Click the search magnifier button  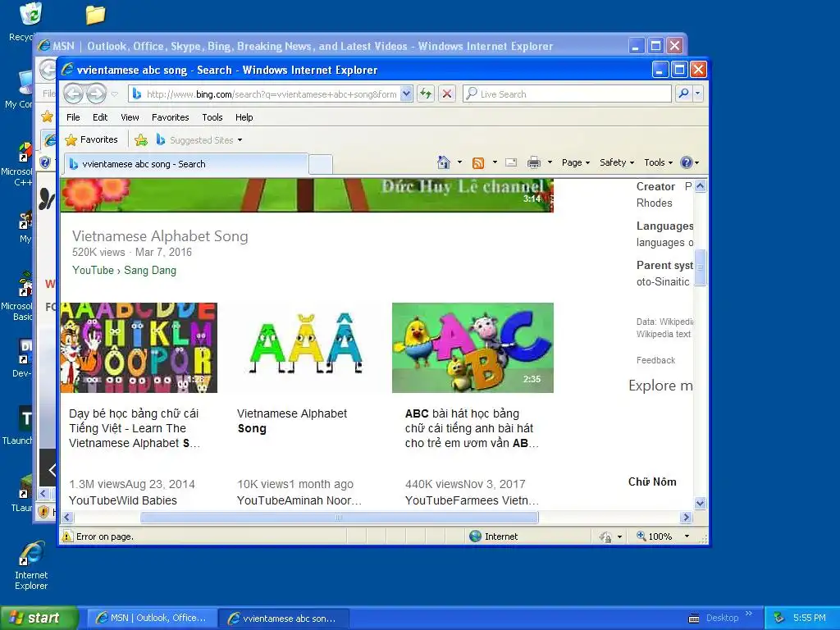(x=683, y=94)
